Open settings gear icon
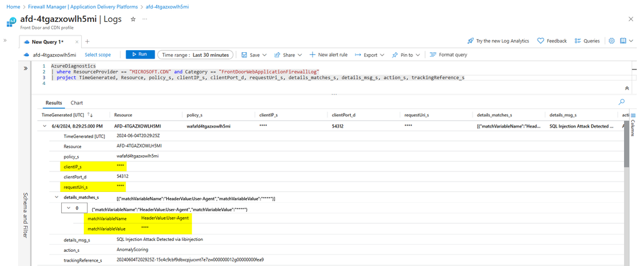 [x=612, y=41]
